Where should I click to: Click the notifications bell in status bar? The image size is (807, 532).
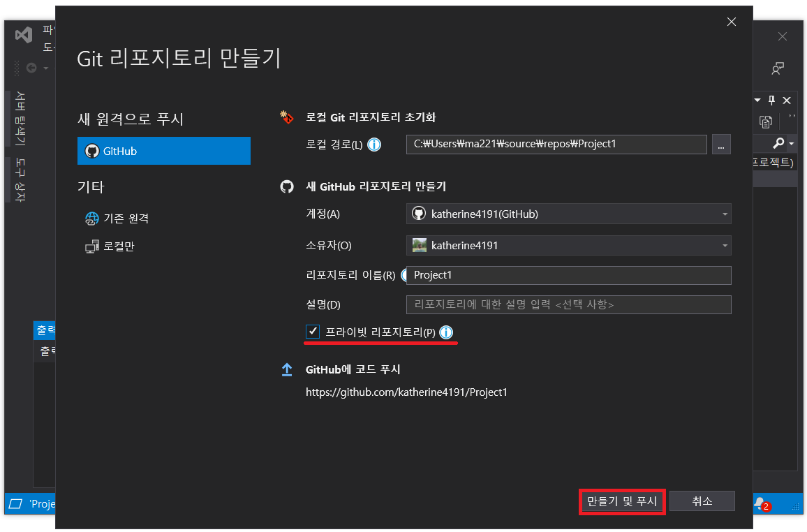coord(760,503)
